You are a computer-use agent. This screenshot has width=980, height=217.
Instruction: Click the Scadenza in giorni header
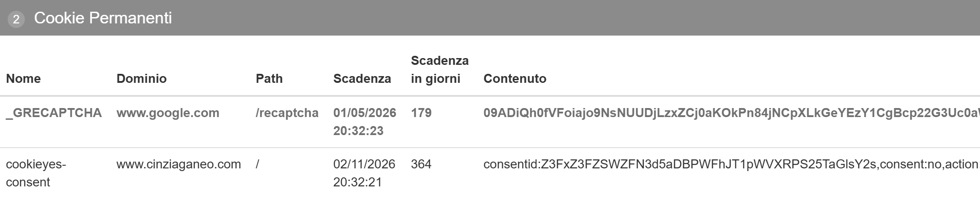440,70
